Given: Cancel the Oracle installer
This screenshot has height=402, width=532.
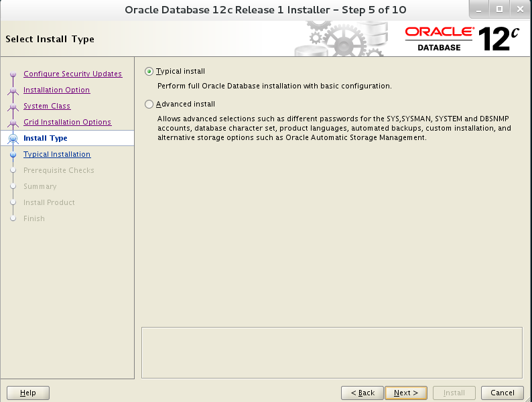Looking at the screenshot, I should point(503,393).
